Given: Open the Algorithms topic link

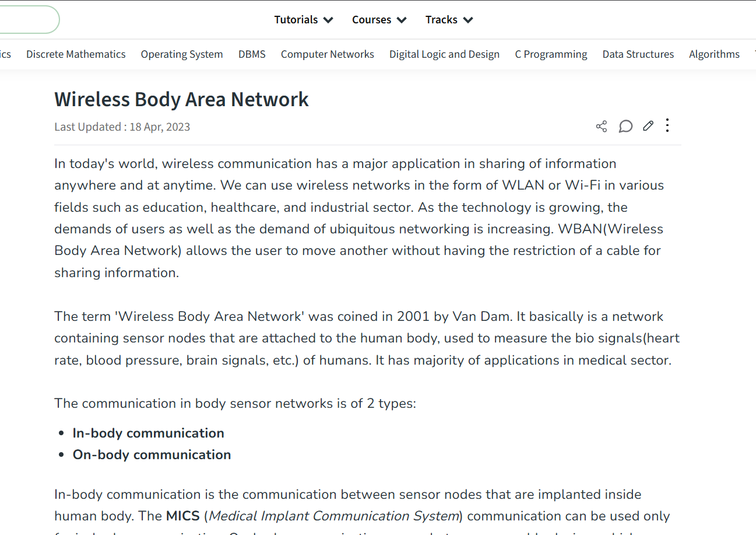Looking at the screenshot, I should pos(714,54).
